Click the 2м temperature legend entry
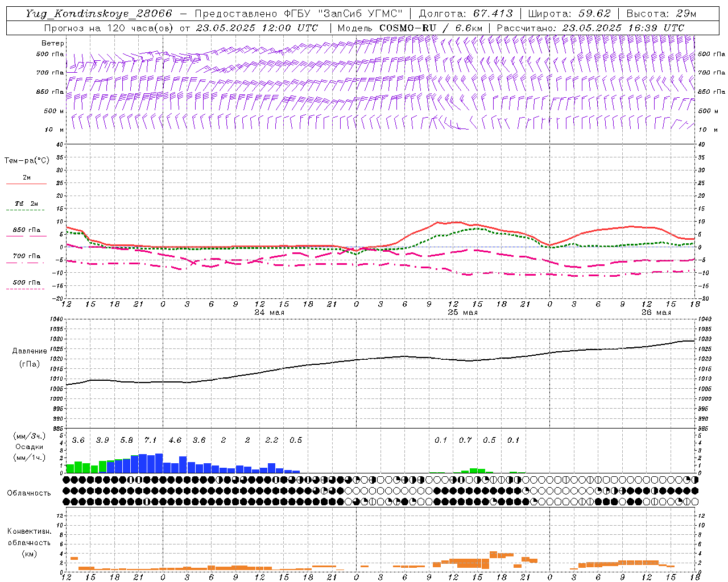The width and height of the screenshot is (728, 582). pos(27,177)
